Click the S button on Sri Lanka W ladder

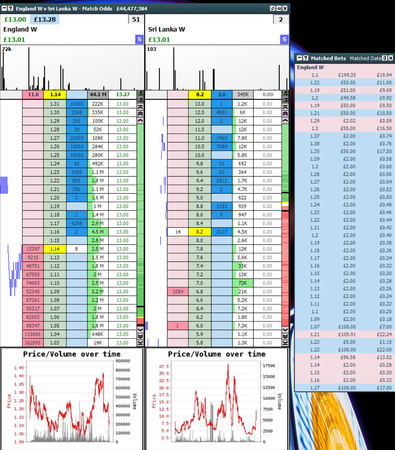pos(284,39)
